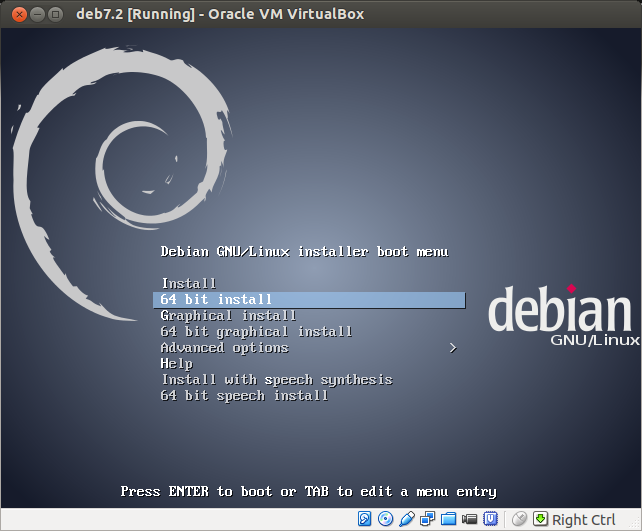This screenshot has width=642, height=531.
Task: Select the Install boot entry
Action: [189, 283]
